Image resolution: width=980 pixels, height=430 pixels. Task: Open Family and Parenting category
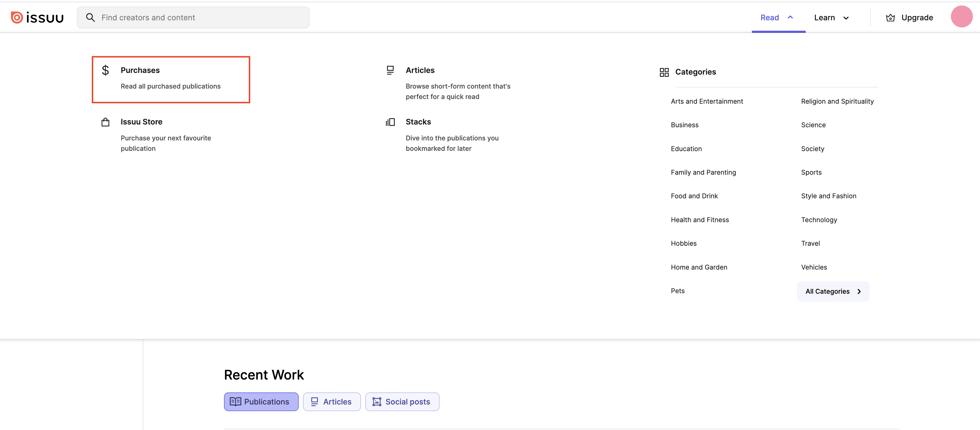point(703,172)
